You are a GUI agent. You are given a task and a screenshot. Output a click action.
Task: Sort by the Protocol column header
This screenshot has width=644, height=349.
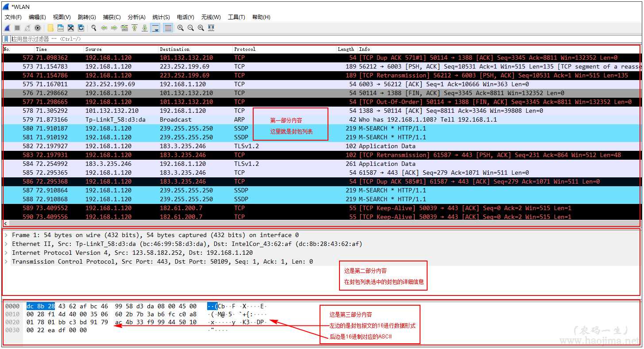coord(284,49)
